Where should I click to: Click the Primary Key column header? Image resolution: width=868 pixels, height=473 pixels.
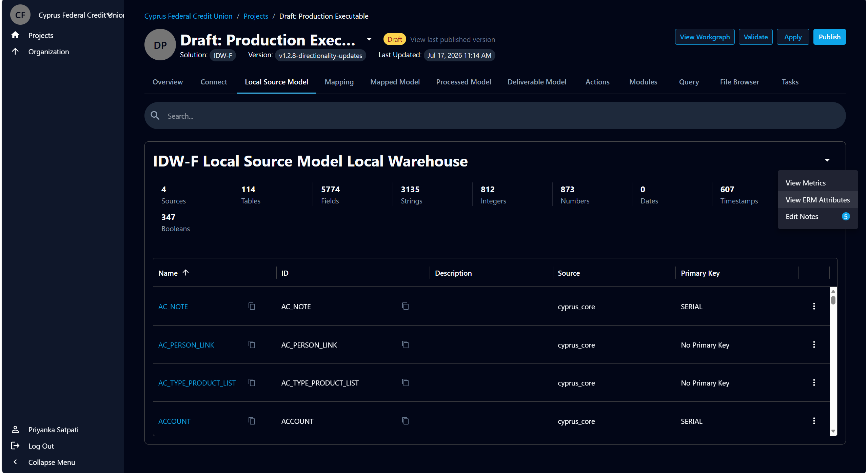pos(700,273)
